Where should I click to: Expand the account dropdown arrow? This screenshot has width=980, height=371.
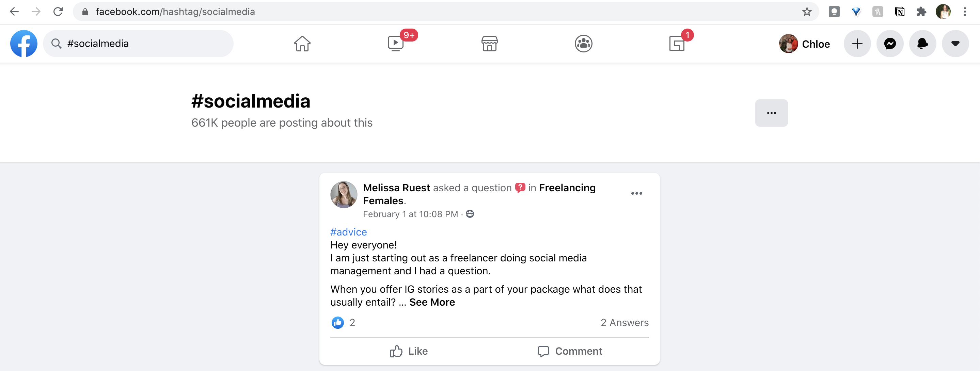tap(955, 44)
